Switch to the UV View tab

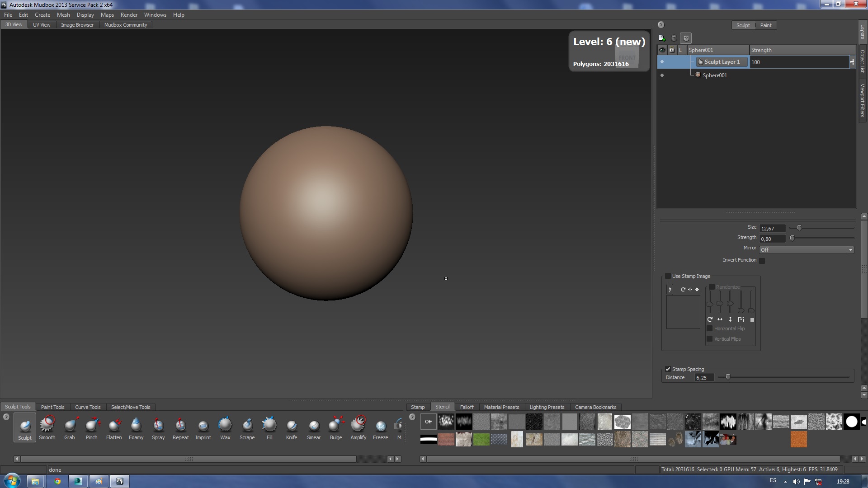pyautogui.click(x=42, y=25)
